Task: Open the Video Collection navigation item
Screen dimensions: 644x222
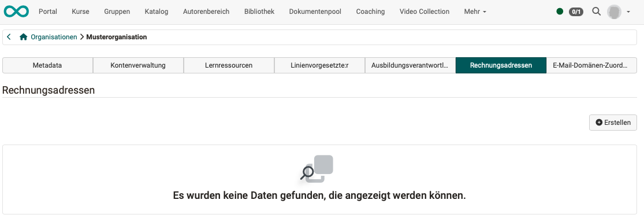Action: [425, 12]
